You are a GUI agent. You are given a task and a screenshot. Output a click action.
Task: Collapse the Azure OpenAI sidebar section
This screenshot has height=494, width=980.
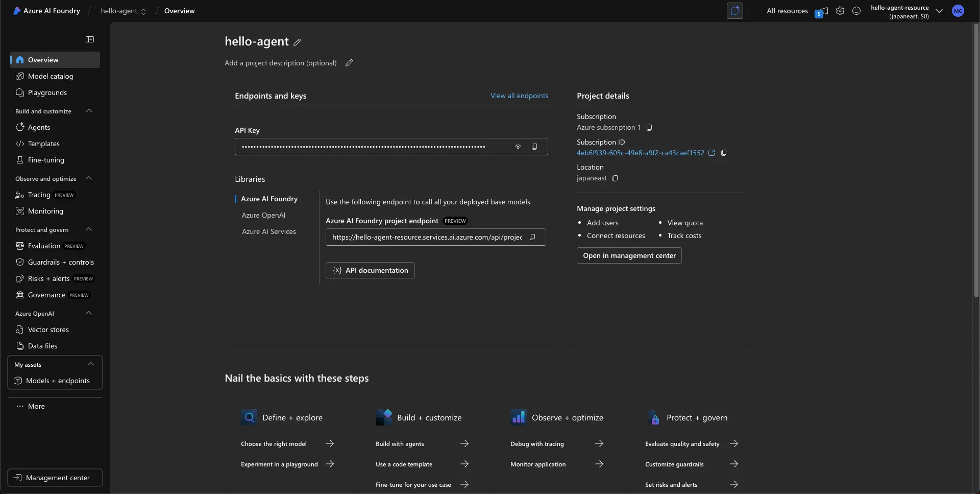(89, 313)
